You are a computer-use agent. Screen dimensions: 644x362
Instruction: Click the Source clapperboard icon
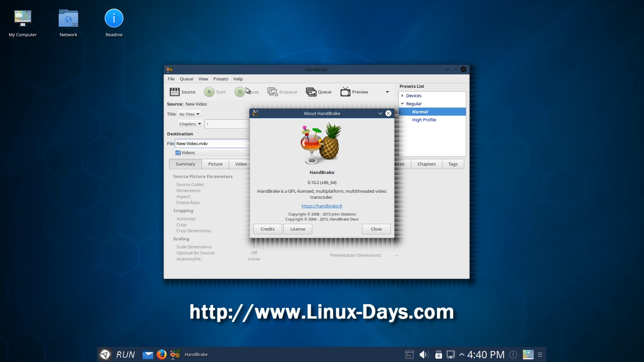click(174, 92)
